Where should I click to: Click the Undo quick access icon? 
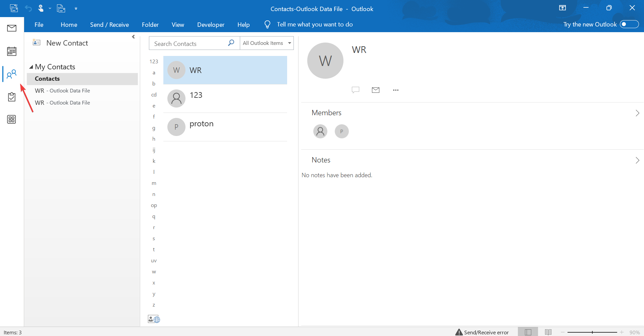28,8
